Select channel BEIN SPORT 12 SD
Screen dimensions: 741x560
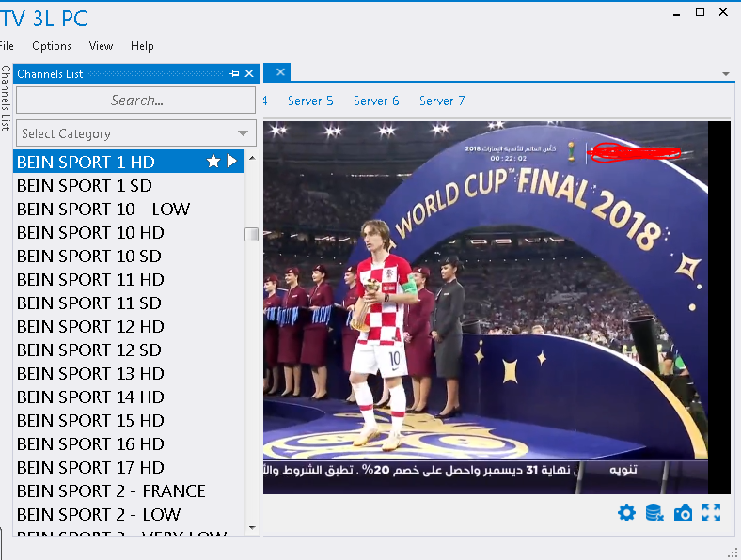click(x=128, y=350)
